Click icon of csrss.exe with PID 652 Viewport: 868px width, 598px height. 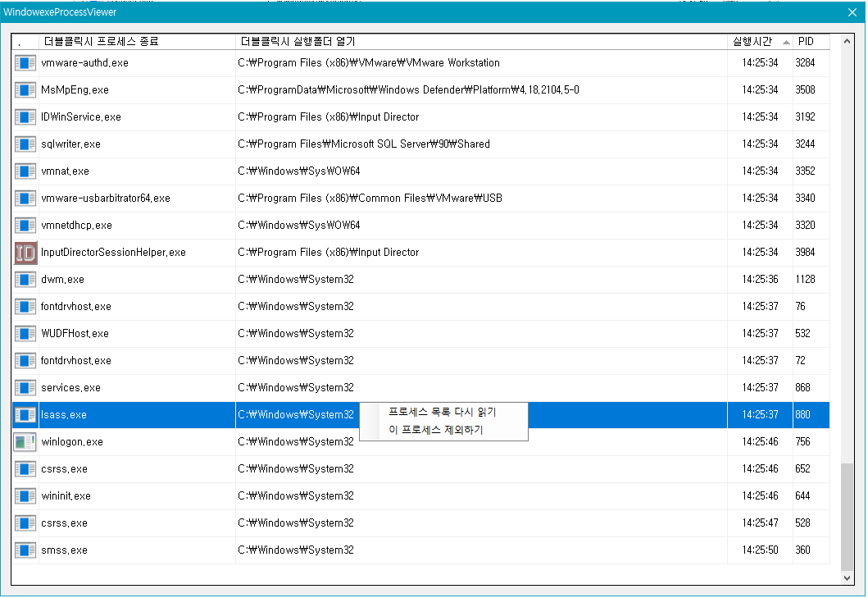[x=25, y=469]
